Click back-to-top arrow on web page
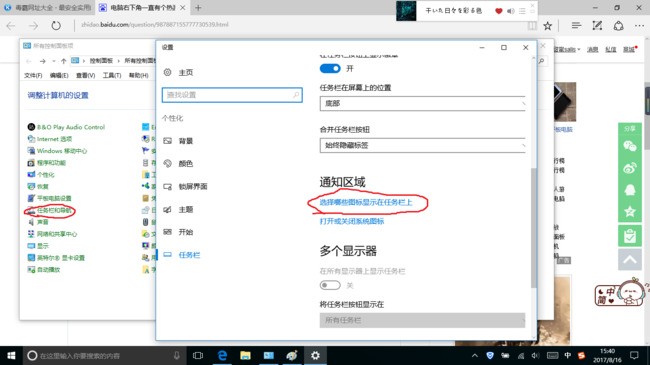This screenshot has width=650, height=365. [x=630, y=260]
